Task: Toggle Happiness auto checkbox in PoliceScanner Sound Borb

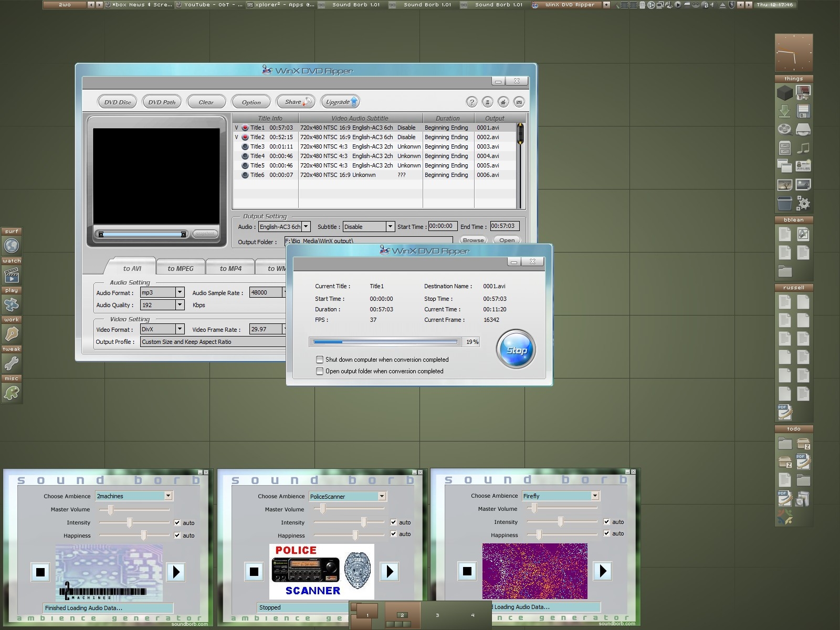Action: (x=394, y=534)
